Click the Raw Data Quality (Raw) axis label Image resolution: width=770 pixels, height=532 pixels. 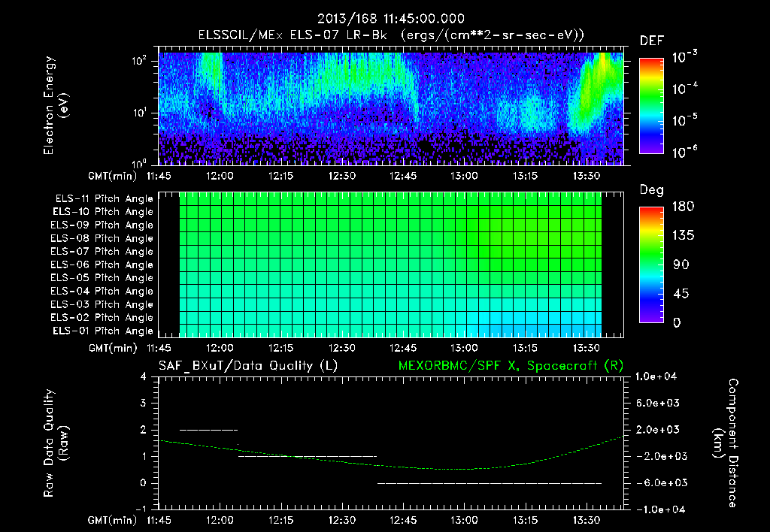56,443
